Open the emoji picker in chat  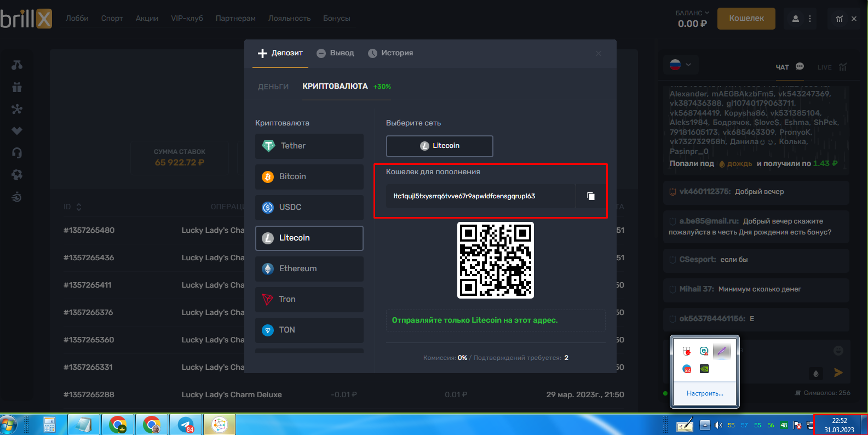(x=838, y=351)
